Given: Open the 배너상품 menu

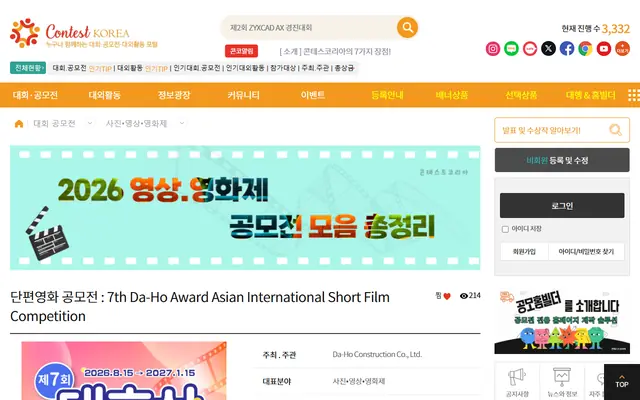Looking at the screenshot, I should (x=451, y=95).
